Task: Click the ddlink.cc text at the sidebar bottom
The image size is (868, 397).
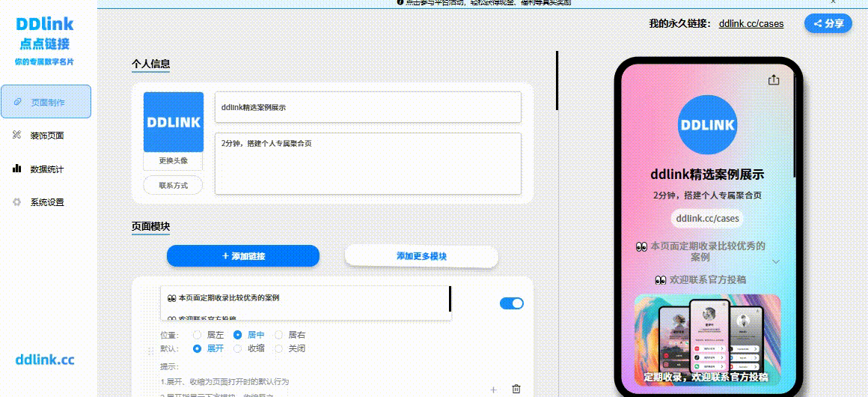Action: (45, 360)
